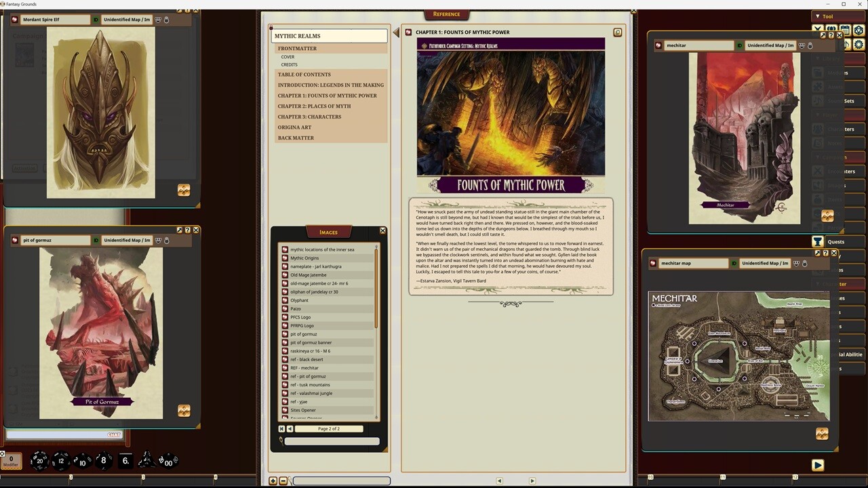The height and width of the screenshot is (488, 868).
Task: Click the red play arrow at bottom right
Action: pos(818,465)
